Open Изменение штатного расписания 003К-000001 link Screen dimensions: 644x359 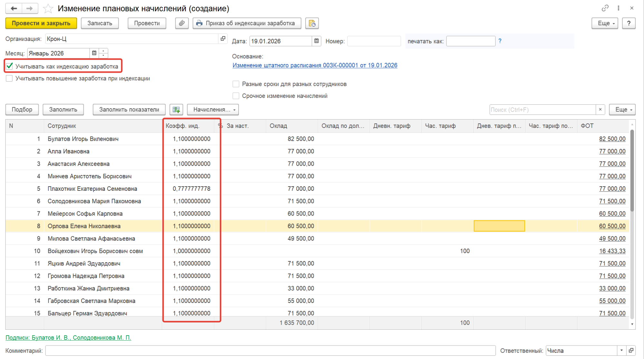pos(315,65)
